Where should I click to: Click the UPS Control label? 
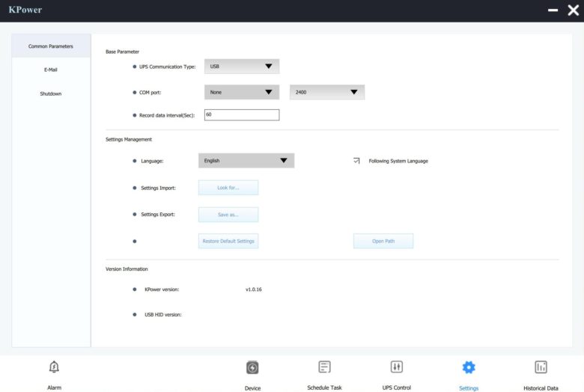(x=396, y=388)
